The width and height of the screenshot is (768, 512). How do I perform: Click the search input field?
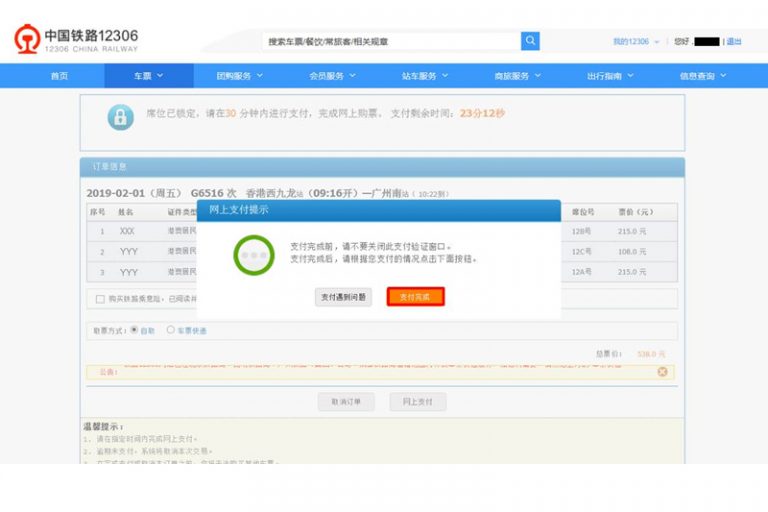pyautogui.click(x=391, y=41)
